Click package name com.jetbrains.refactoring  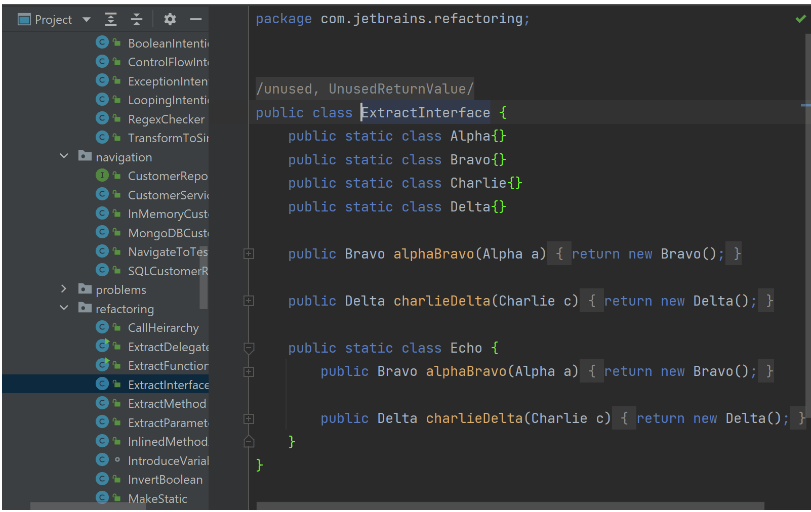tap(421, 19)
